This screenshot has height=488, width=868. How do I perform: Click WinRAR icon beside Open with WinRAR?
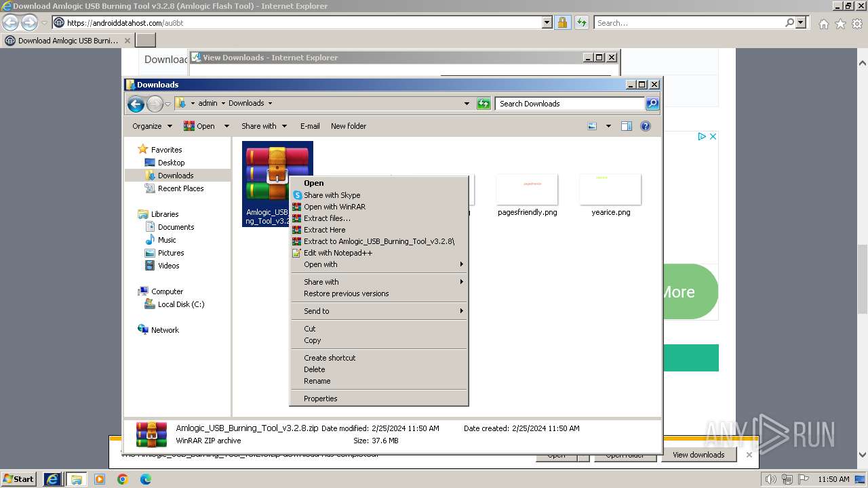tap(297, 207)
